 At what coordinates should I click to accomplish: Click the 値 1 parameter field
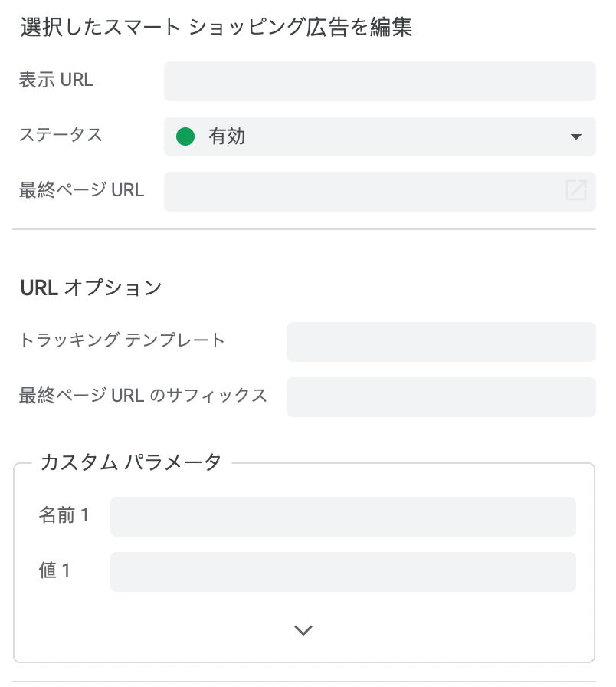pyautogui.click(x=342, y=572)
